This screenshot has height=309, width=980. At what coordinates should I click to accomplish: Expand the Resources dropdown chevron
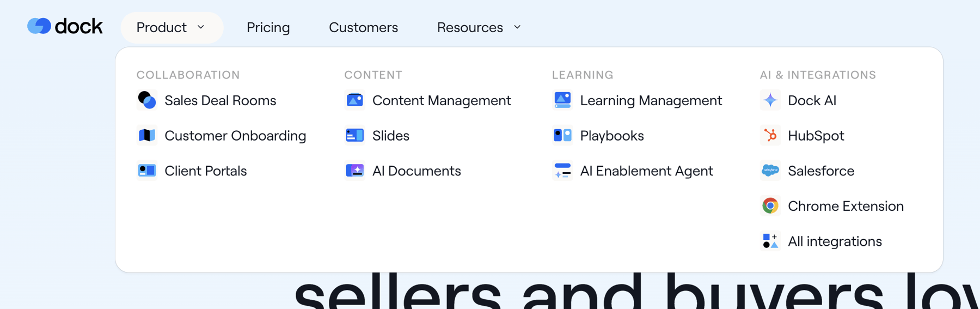point(517,27)
